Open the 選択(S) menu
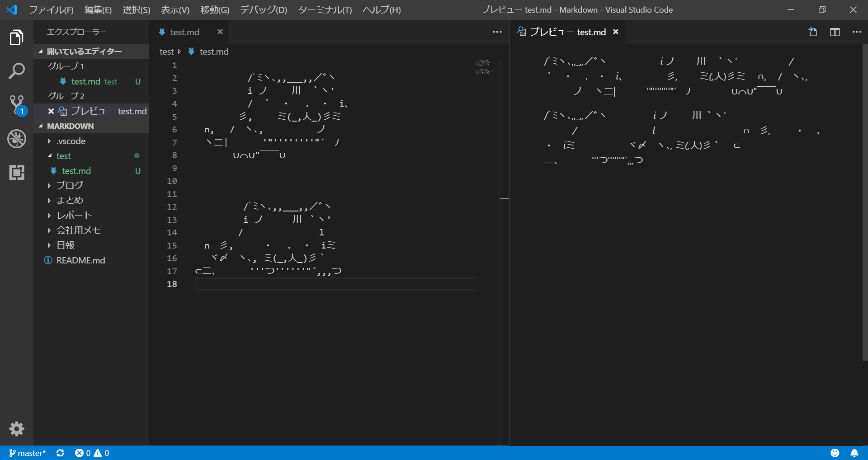Viewport: 868px width, 460px height. (137, 9)
